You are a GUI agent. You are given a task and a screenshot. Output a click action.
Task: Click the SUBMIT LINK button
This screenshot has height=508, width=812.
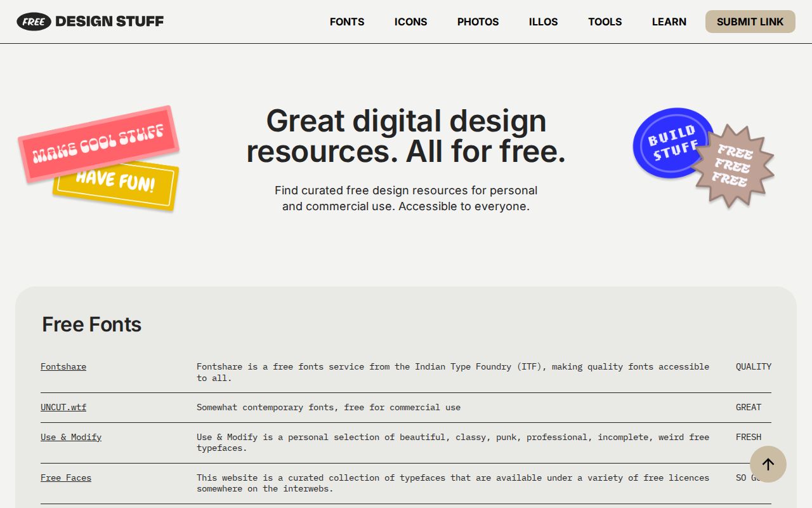tap(750, 22)
